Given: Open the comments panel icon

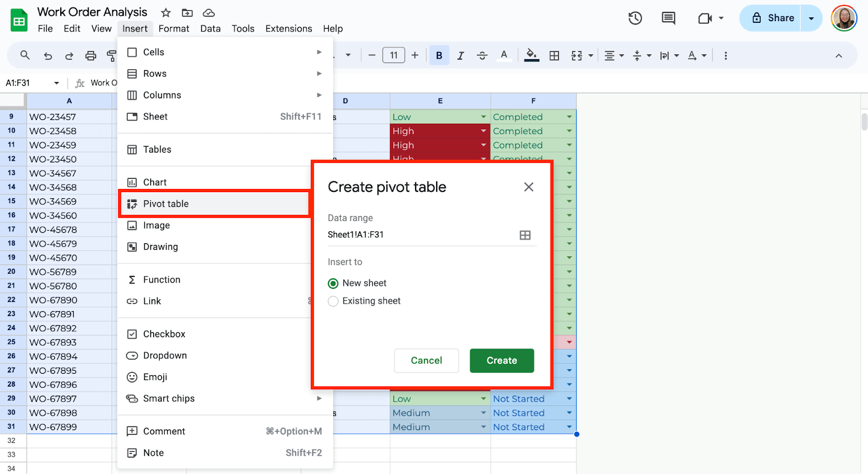Looking at the screenshot, I should pos(668,18).
